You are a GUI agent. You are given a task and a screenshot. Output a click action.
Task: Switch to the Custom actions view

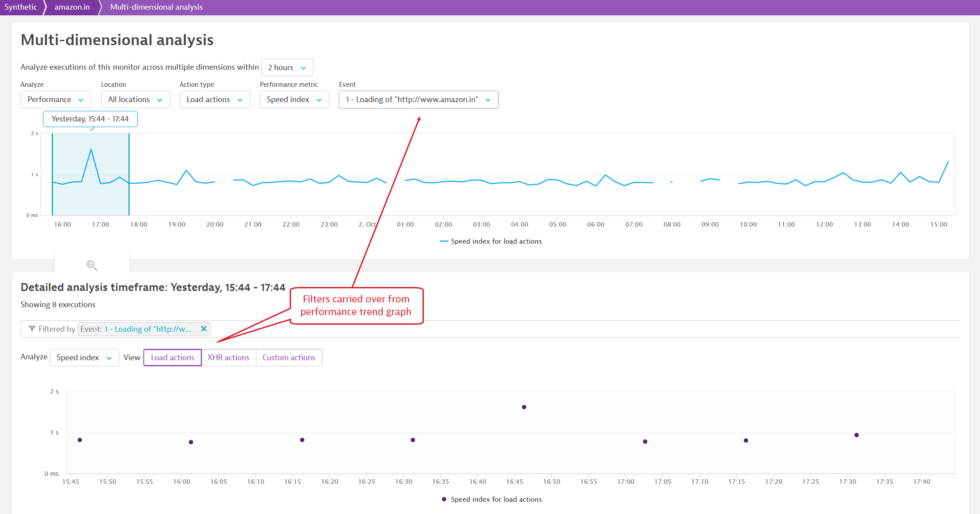(x=289, y=358)
